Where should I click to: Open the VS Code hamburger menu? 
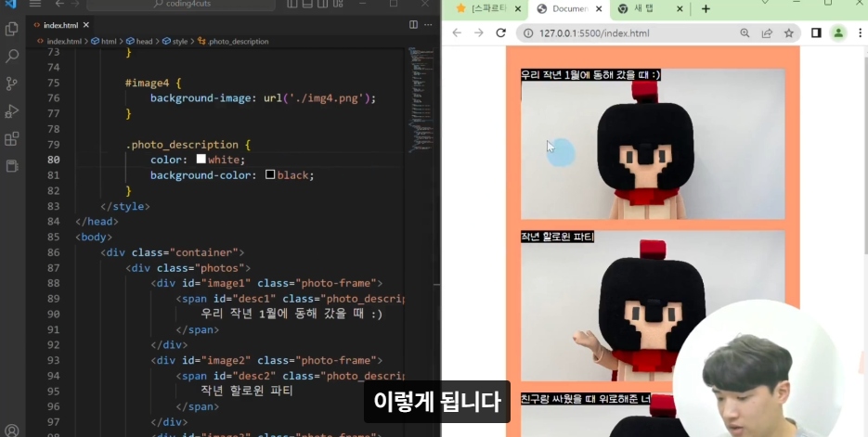[35, 4]
